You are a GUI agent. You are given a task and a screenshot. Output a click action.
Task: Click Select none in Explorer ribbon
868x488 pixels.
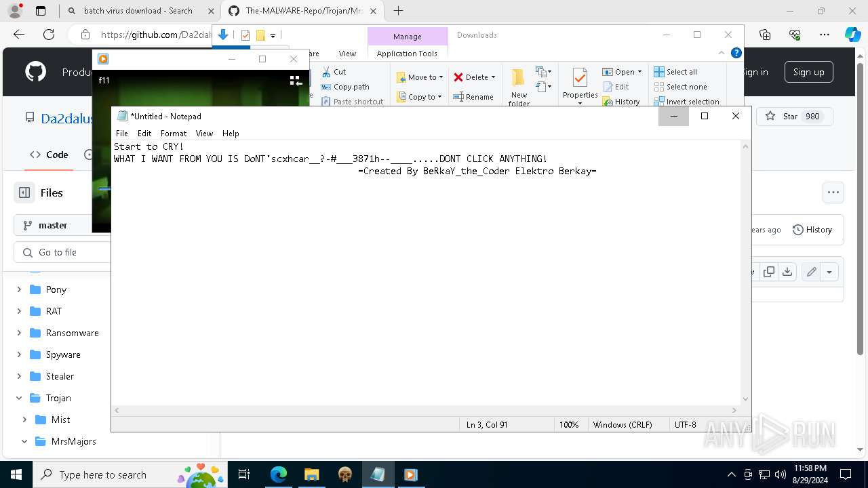pos(681,87)
